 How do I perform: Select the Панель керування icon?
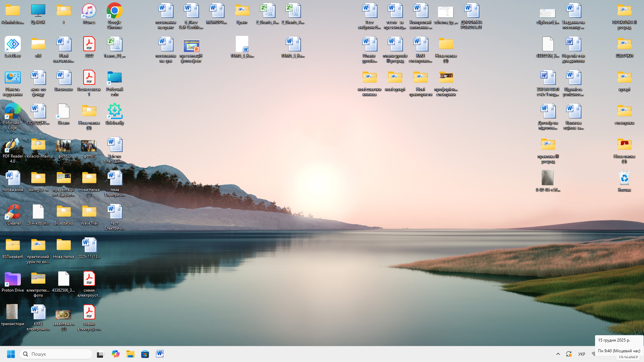13,83
